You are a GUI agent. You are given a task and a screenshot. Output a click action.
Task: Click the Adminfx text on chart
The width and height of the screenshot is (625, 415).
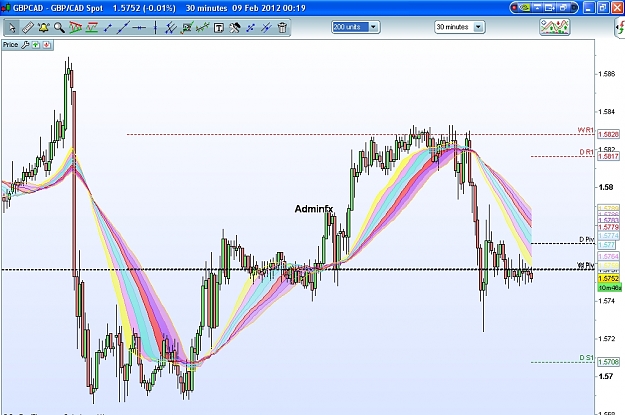pos(314,209)
